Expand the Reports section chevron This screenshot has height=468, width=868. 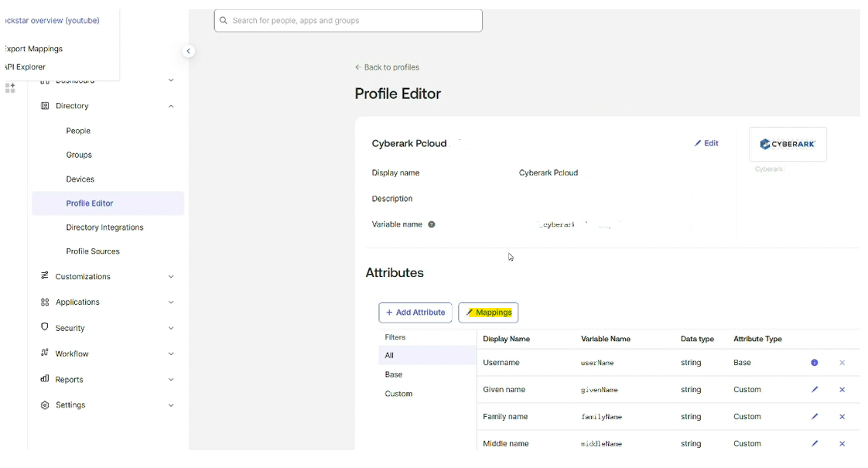(171, 379)
